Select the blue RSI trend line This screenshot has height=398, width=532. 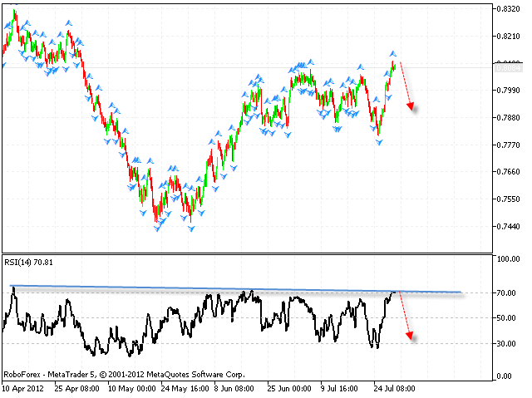click(249, 290)
